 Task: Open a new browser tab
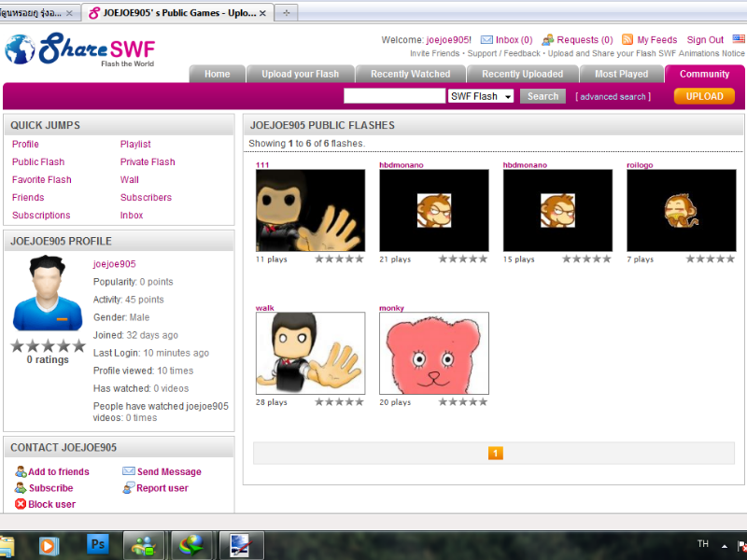pos(287,13)
